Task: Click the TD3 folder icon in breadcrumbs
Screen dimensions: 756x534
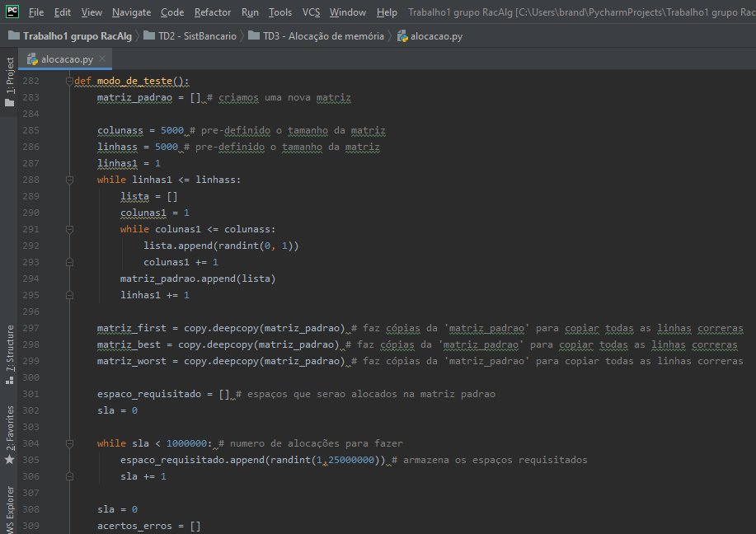Action: (x=254, y=35)
